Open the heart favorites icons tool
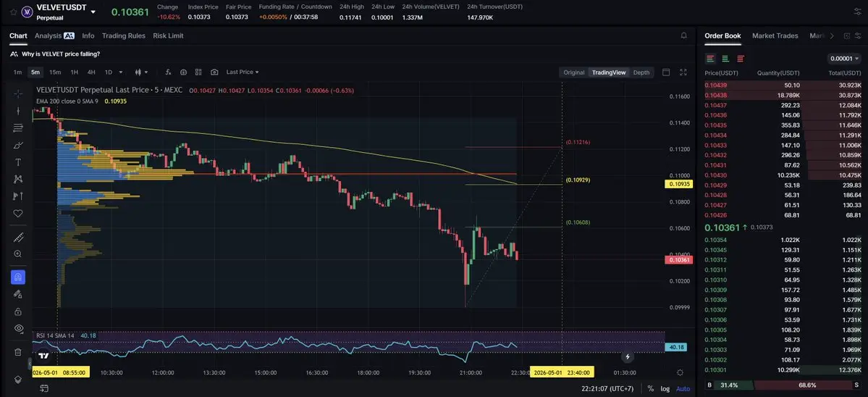Image resolution: width=868 pixels, height=397 pixels. pos(17,213)
